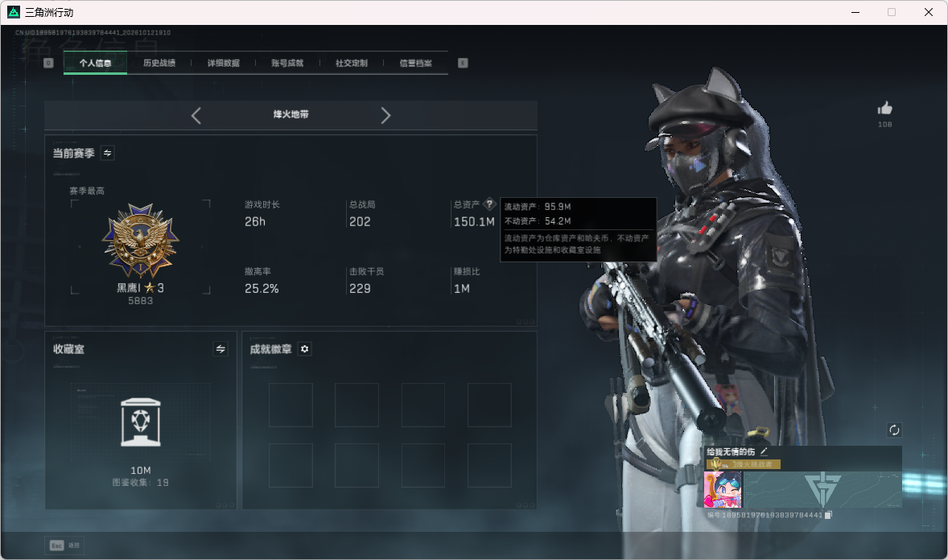Click the 给我无情的伤 player name
948x560 pixels.
click(731, 451)
